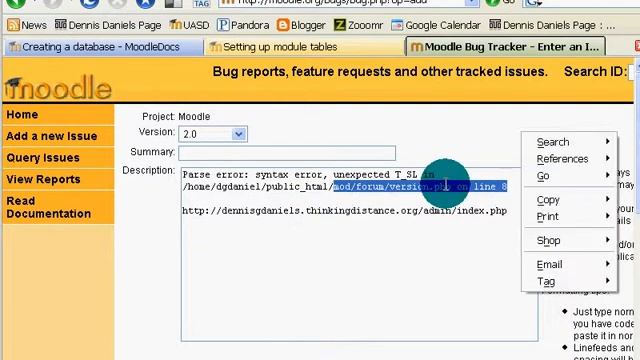The width and height of the screenshot is (640, 360).
Task: Click the bookmark star toolbar icon
Action: click(145, 3)
